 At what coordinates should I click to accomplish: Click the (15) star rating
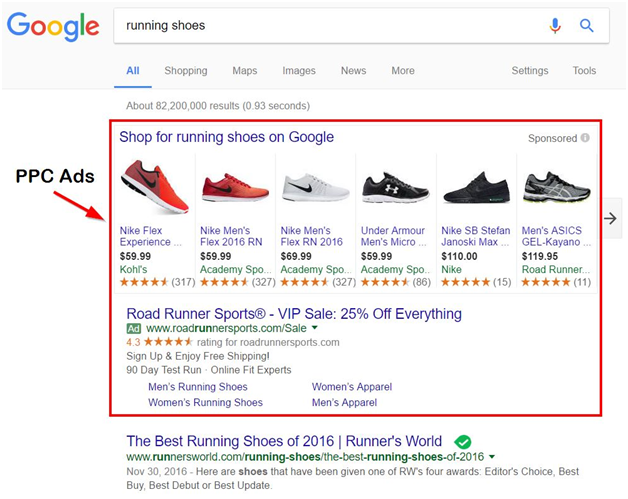476,282
